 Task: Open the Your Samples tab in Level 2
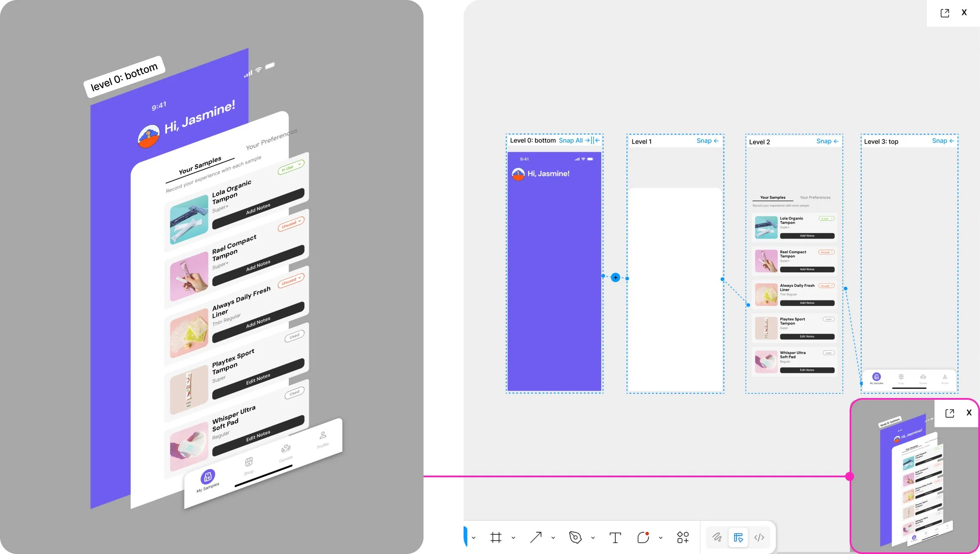772,197
